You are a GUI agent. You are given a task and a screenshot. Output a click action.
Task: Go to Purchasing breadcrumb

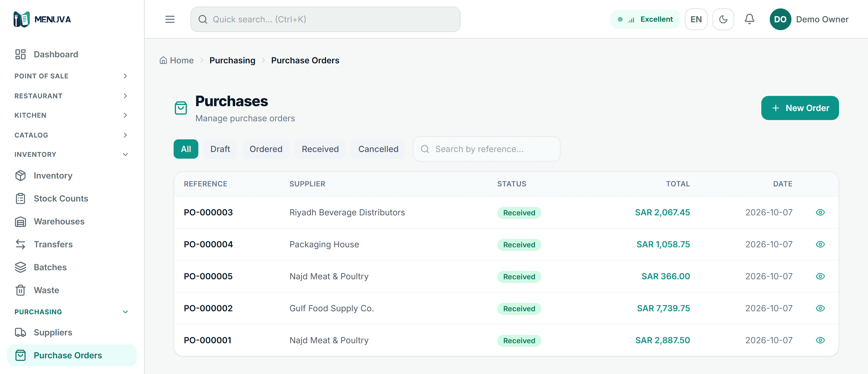(x=232, y=60)
